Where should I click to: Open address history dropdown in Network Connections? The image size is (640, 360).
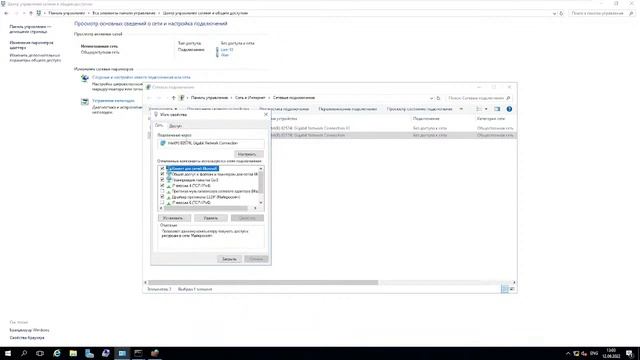[431, 98]
